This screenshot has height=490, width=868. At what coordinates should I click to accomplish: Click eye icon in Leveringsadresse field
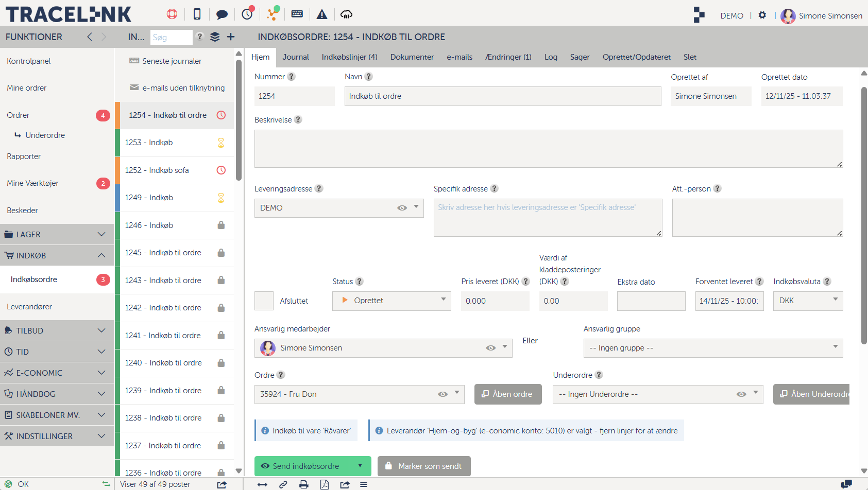(x=402, y=208)
